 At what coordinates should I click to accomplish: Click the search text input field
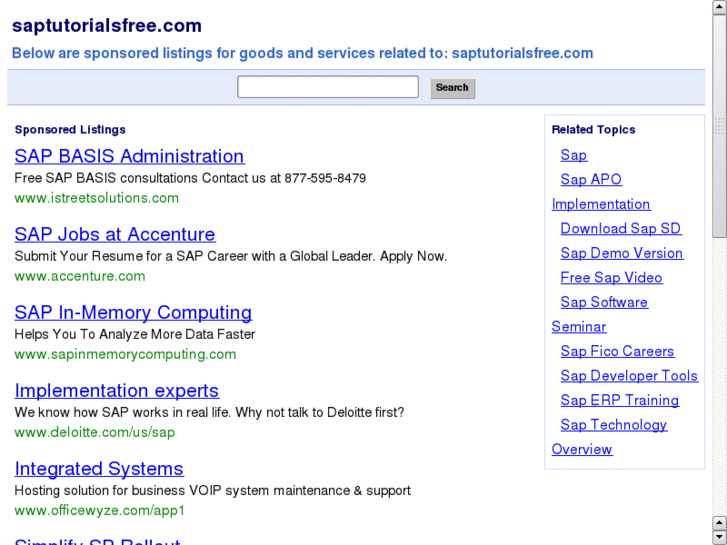(328, 87)
